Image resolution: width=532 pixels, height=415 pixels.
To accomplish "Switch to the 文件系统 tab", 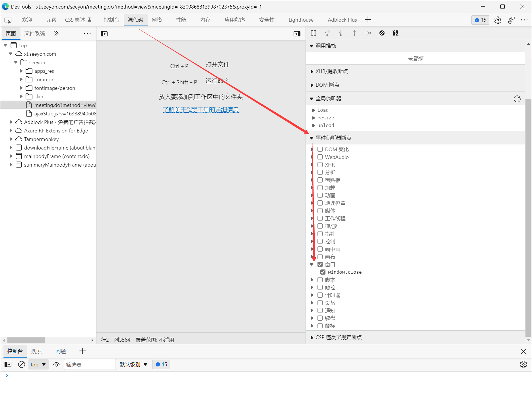I will point(35,33).
